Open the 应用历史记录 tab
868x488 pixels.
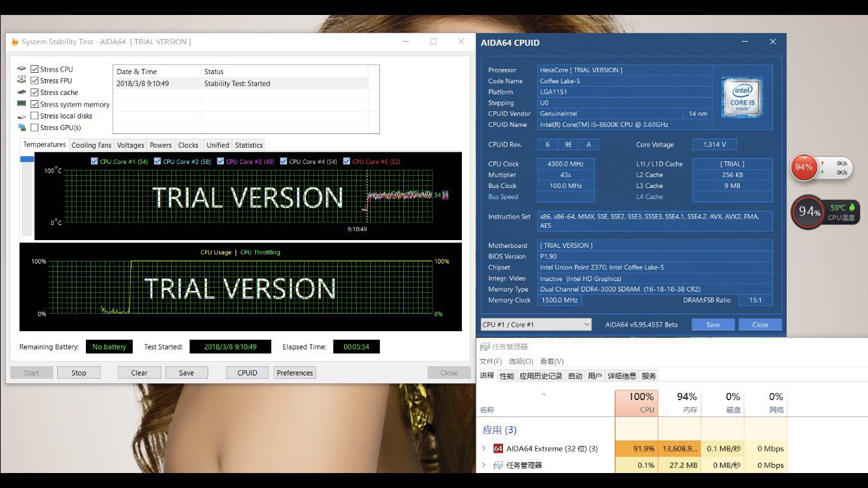(x=541, y=376)
